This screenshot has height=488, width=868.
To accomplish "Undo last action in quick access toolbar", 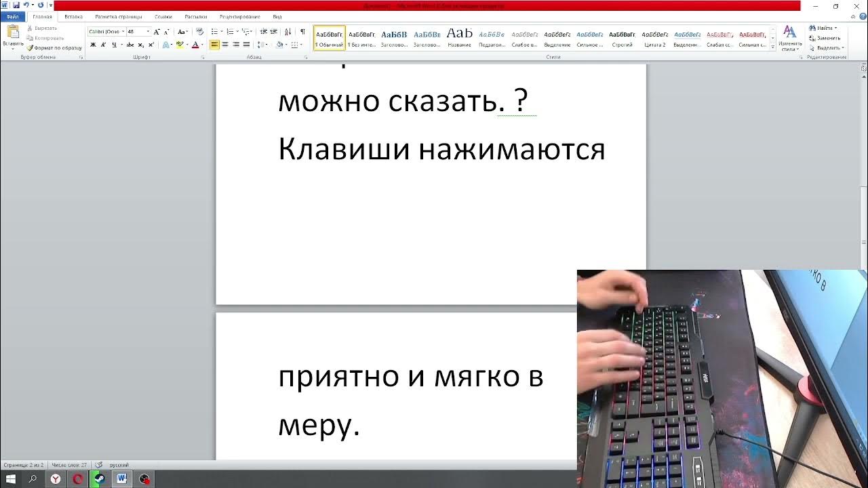I will [26, 5].
